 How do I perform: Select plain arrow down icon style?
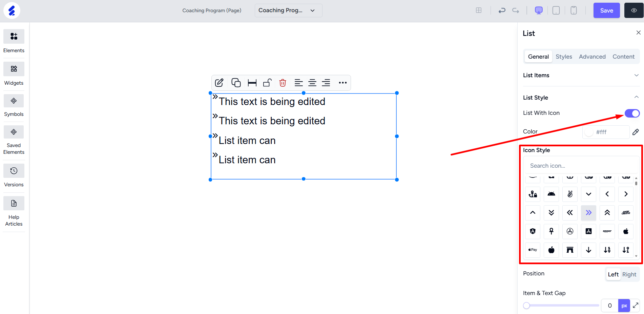[x=588, y=250]
